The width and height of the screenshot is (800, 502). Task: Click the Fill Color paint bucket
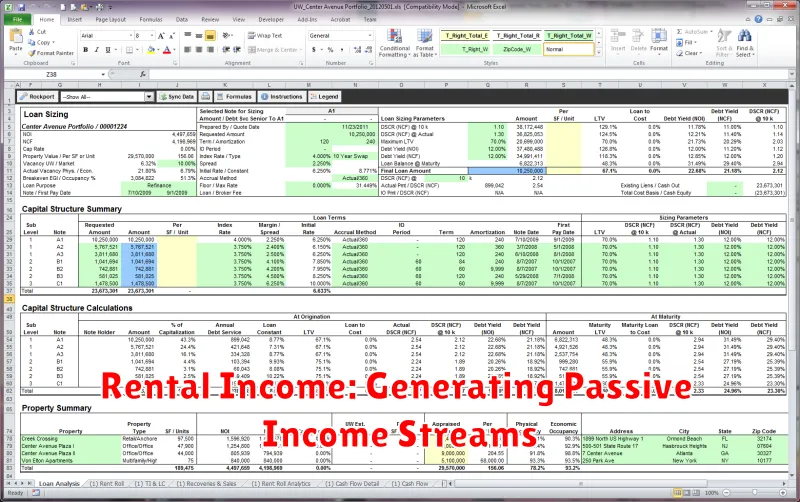pyautogui.click(x=151, y=50)
